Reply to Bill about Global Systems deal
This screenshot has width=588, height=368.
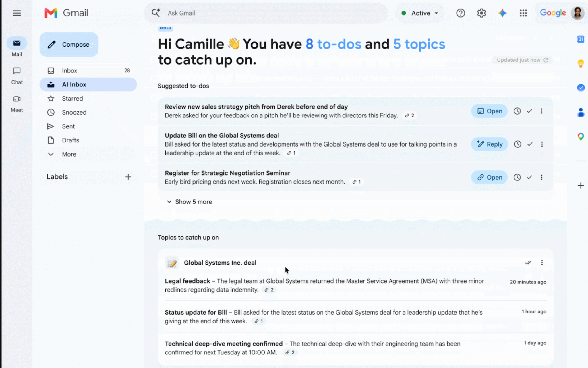point(489,144)
